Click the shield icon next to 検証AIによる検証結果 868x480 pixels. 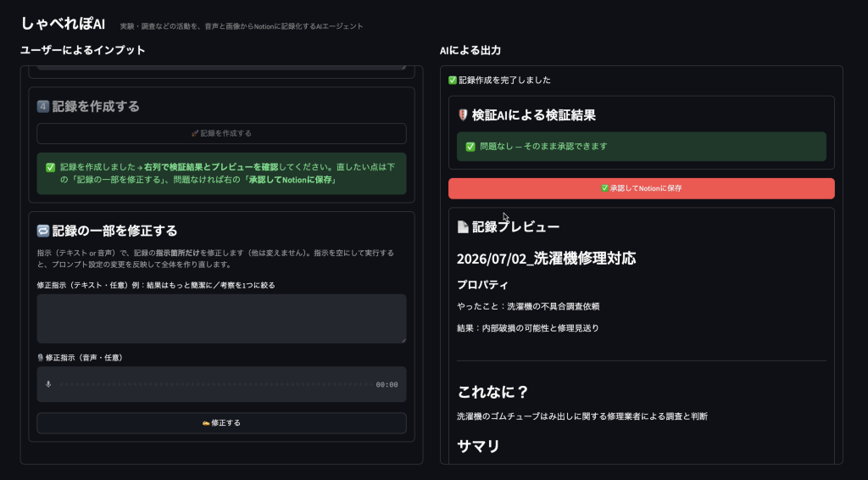click(463, 115)
